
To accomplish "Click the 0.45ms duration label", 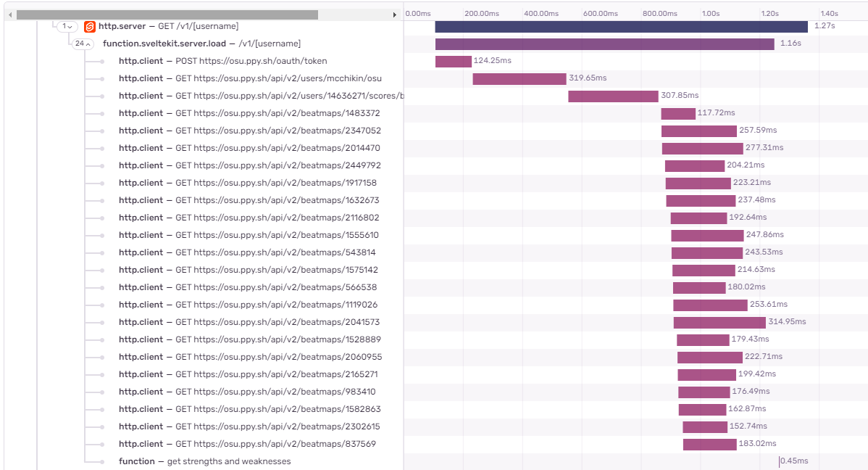I will coord(794,461).
